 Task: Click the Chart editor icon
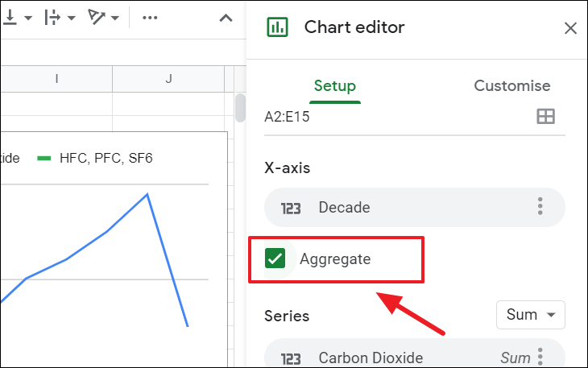pyautogui.click(x=277, y=27)
